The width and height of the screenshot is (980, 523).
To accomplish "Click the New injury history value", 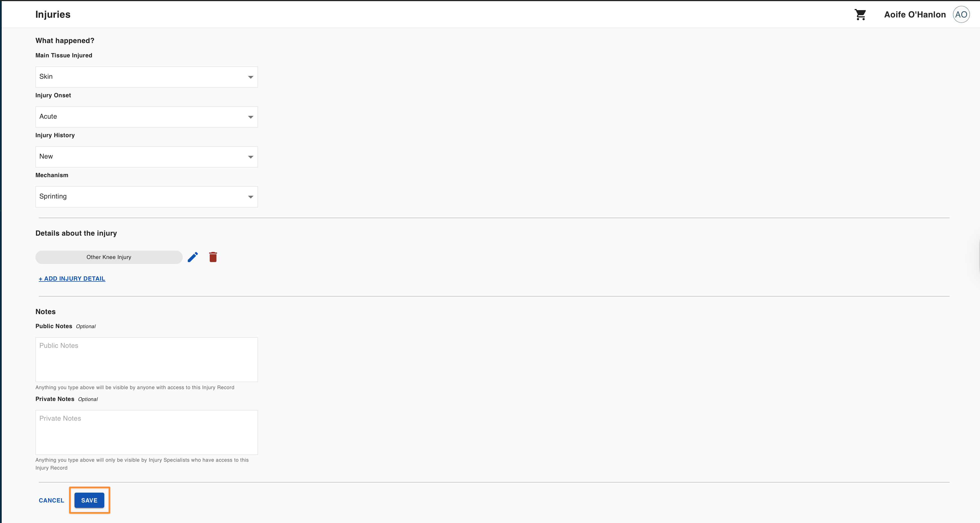I will [x=46, y=156].
